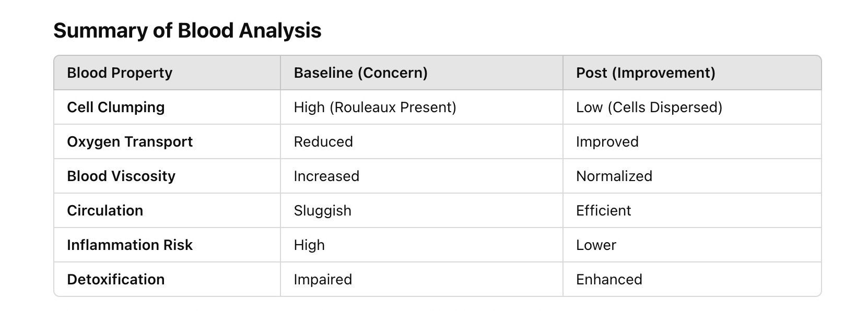The height and width of the screenshot is (311, 868).
Task: Select the "Lower" post cell
Action: pos(596,245)
